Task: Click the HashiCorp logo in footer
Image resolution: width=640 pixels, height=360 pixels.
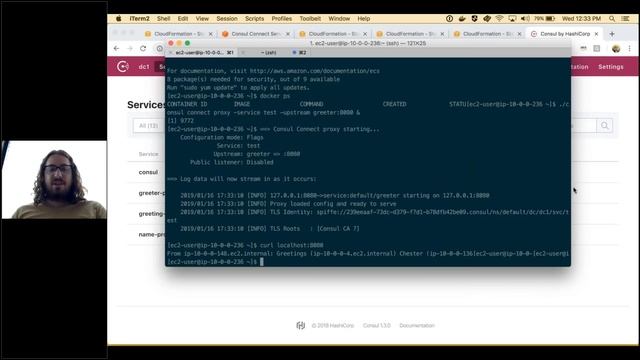Action: tap(301, 325)
